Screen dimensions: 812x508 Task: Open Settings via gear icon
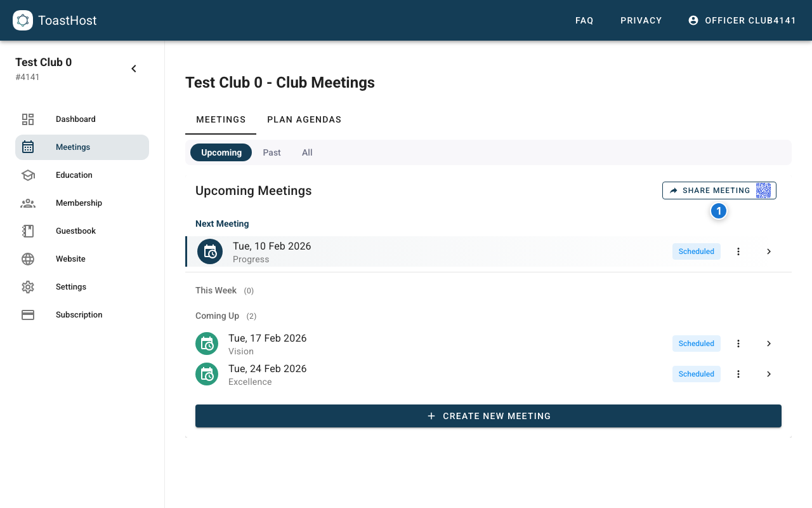tap(28, 286)
